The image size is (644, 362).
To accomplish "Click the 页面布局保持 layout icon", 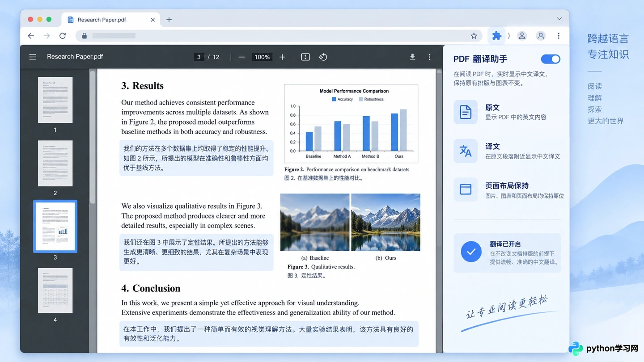I will pyautogui.click(x=466, y=189).
